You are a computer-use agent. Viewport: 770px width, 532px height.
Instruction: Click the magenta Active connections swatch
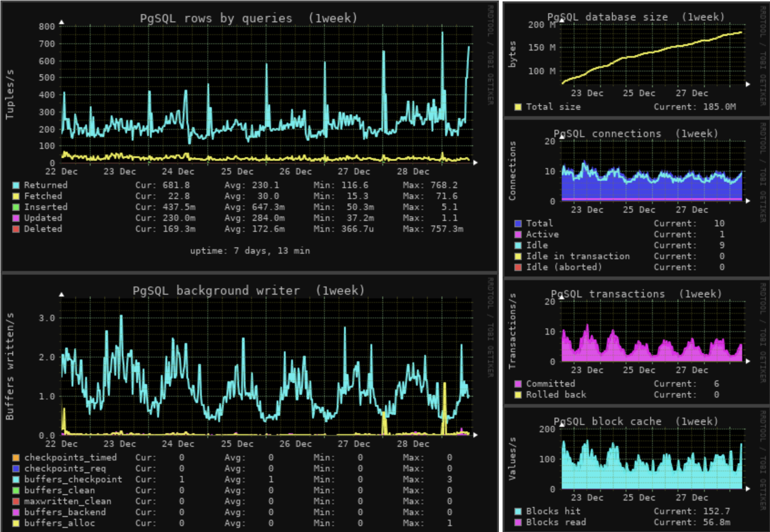(x=518, y=235)
